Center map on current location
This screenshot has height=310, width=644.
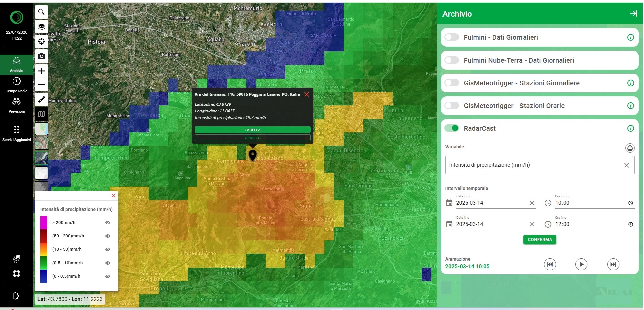pos(42,41)
